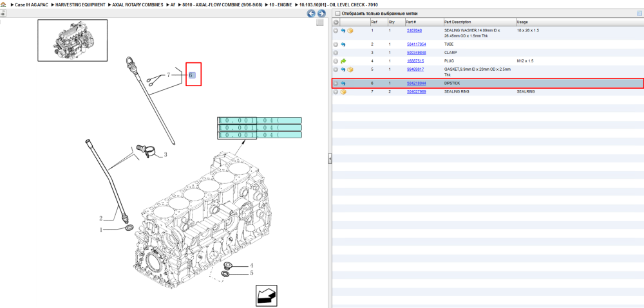Open column settings icon in parts panel
Viewport: 644px width, 308px height.
(x=639, y=14)
